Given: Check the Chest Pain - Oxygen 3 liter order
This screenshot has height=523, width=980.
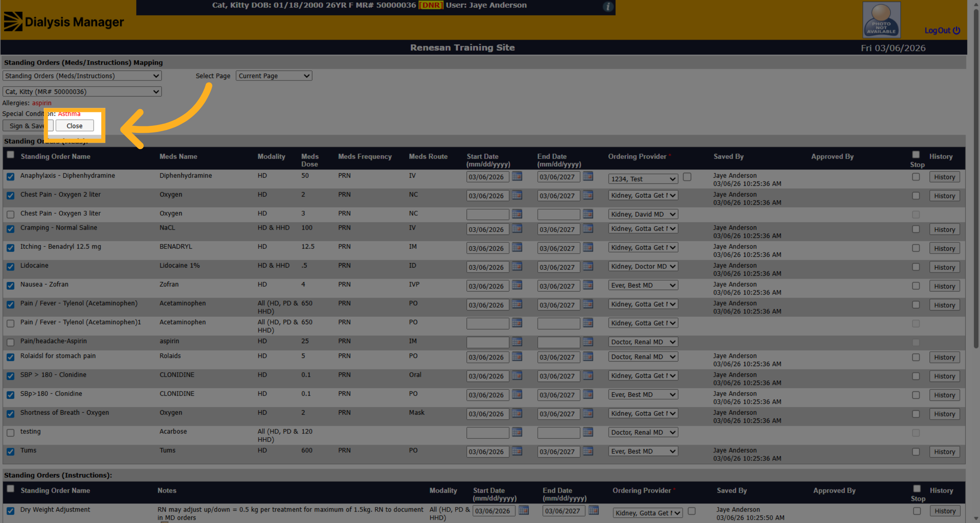Looking at the screenshot, I should (11, 214).
